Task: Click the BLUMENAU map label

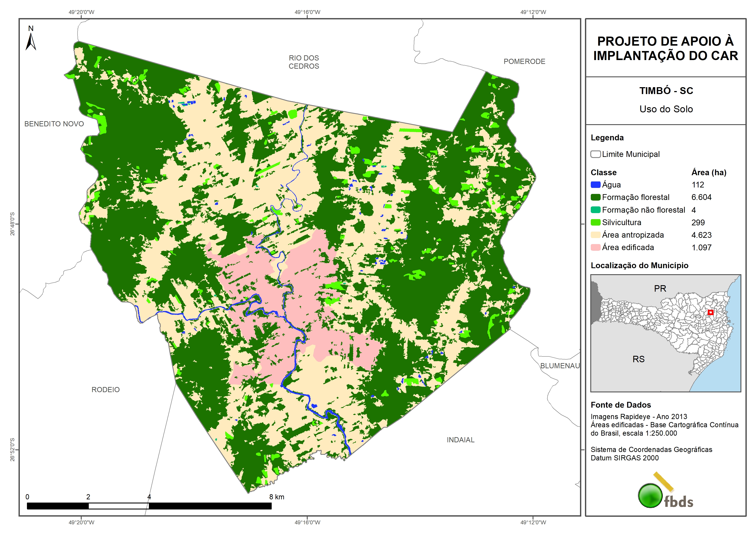Action: click(x=560, y=366)
